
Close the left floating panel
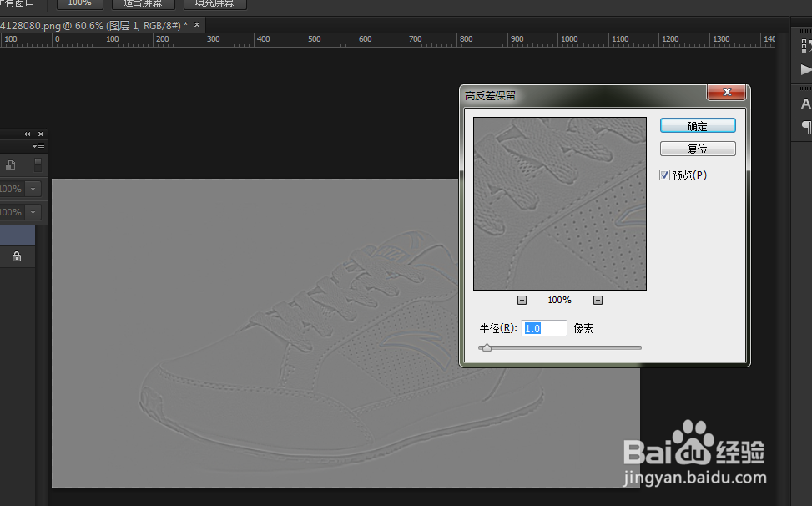41,134
